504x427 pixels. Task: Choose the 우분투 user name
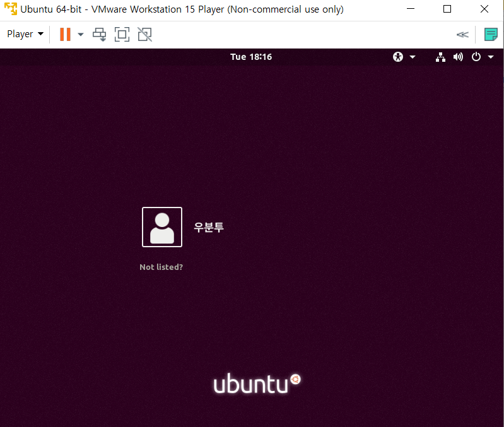click(209, 227)
